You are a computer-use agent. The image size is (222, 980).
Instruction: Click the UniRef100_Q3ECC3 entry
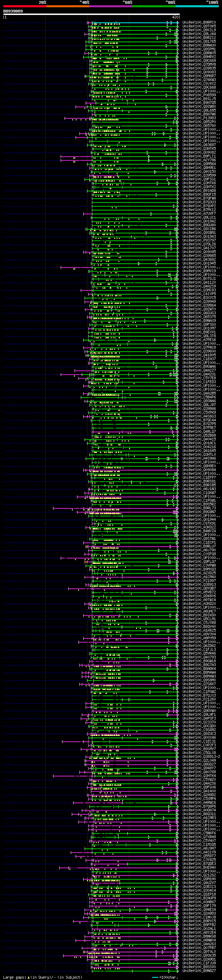click(x=199, y=886)
